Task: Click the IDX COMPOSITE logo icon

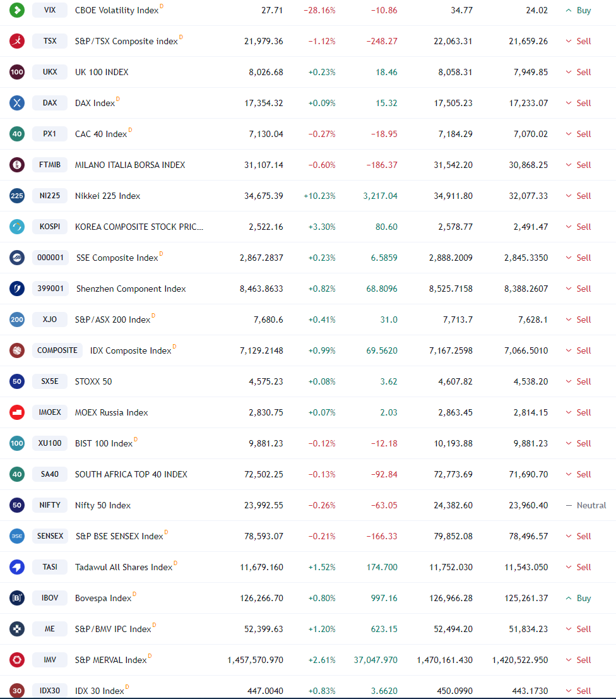Action: [x=17, y=350]
